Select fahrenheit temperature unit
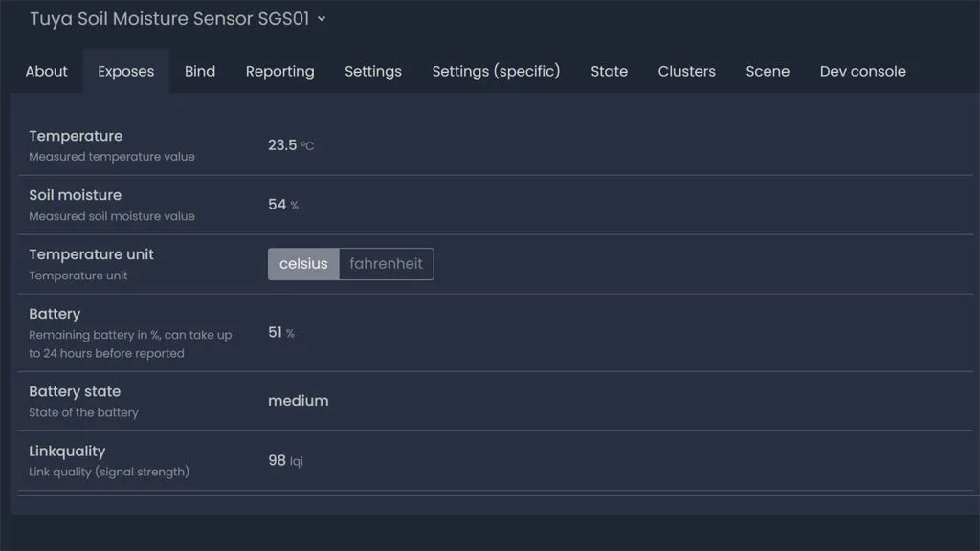980x551 pixels. (387, 264)
